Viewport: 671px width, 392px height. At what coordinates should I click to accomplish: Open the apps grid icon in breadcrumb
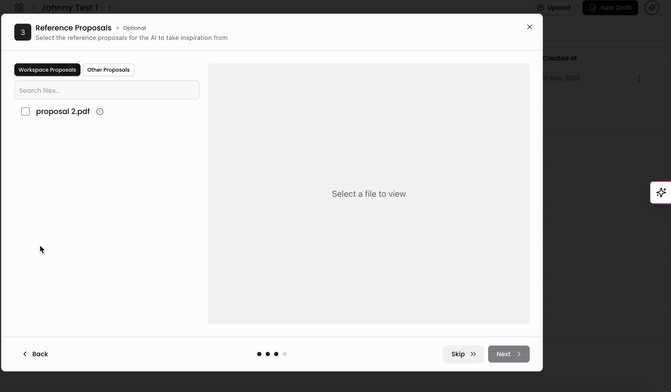click(19, 8)
